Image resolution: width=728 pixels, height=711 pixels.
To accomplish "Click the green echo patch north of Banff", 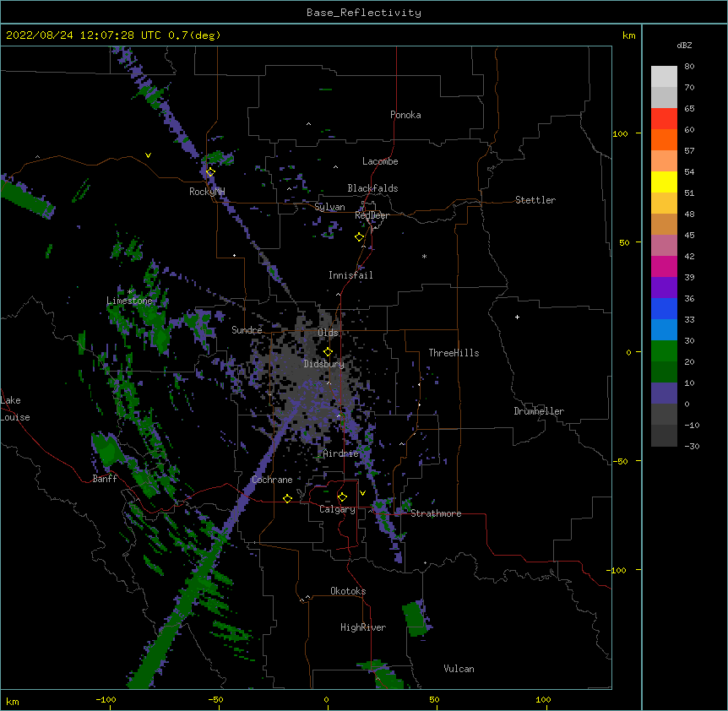I will click(107, 449).
